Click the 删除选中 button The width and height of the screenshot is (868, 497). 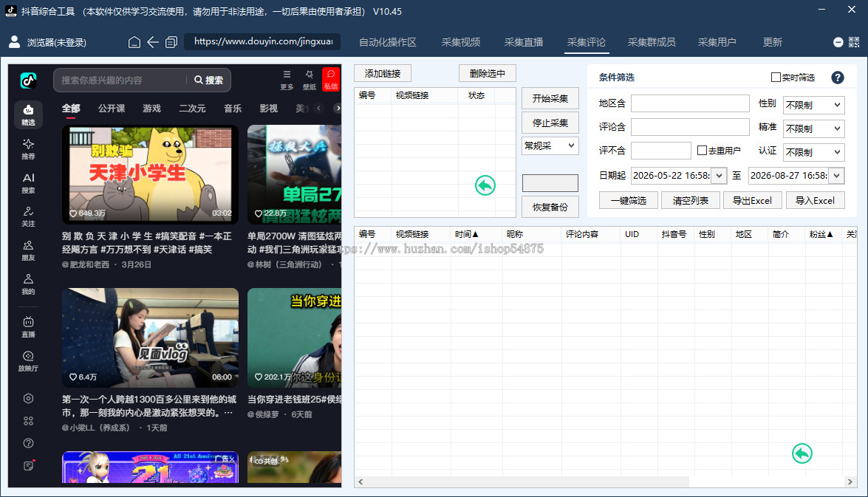click(487, 73)
